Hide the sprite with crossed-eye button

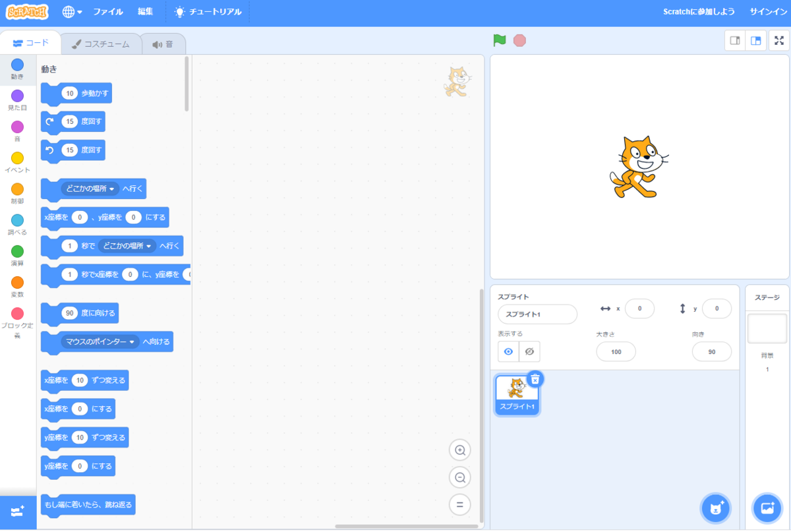(x=529, y=352)
